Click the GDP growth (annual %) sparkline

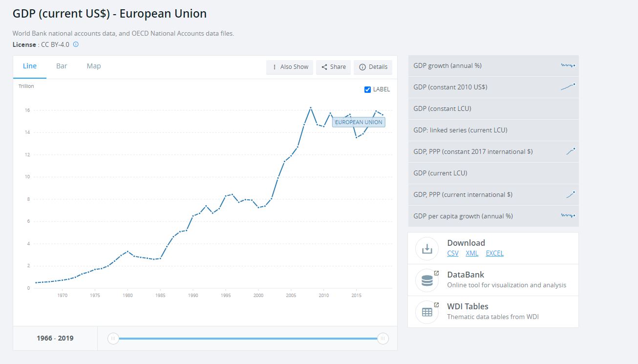click(x=568, y=65)
